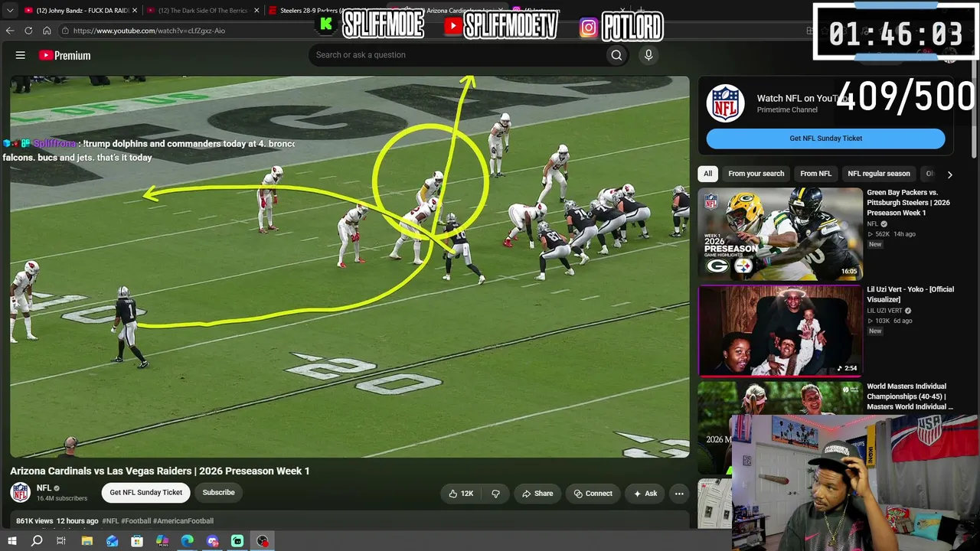Open the #Football hashtag link
Viewport: 980px width, 551px height.
point(136,521)
